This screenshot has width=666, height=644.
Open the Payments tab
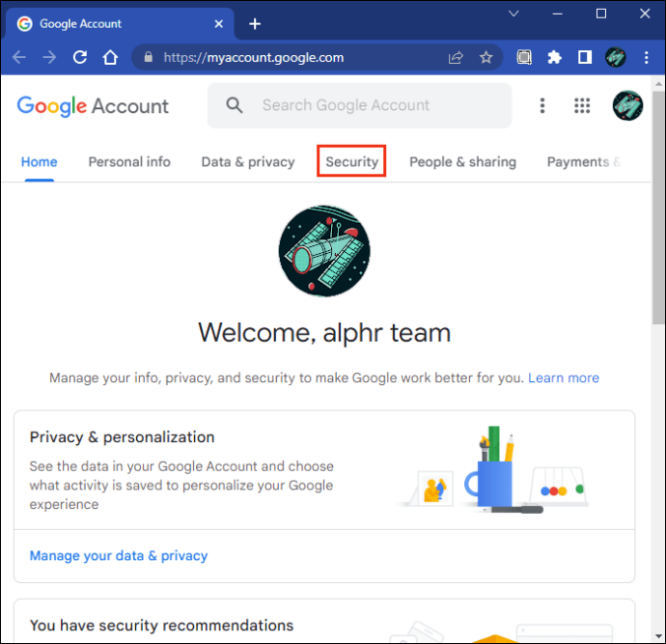click(583, 162)
